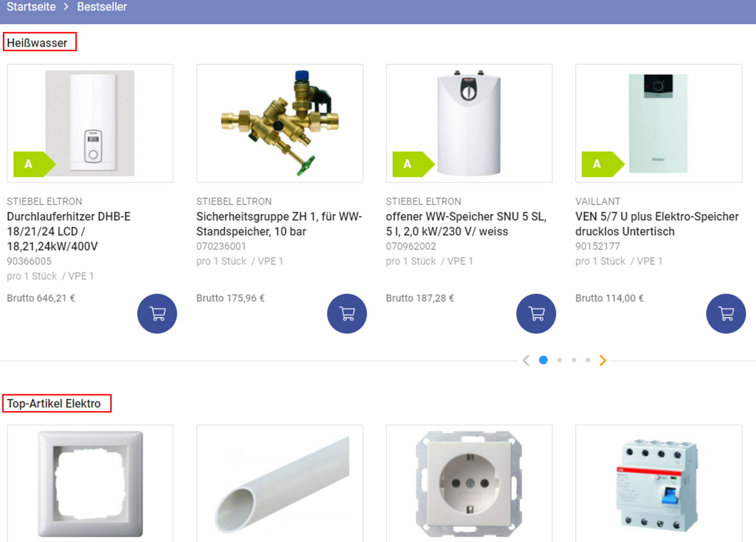Image resolution: width=756 pixels, height=542 pixels.
Task: Add Vaillant VEN 5/7 U to cart
Action: [726, 314]
